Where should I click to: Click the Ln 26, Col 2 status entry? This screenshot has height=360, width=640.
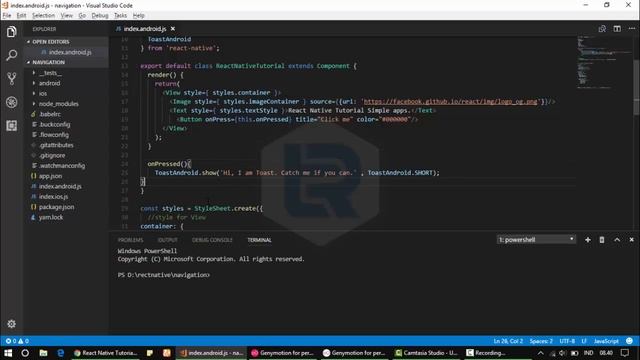pos(508,341)
